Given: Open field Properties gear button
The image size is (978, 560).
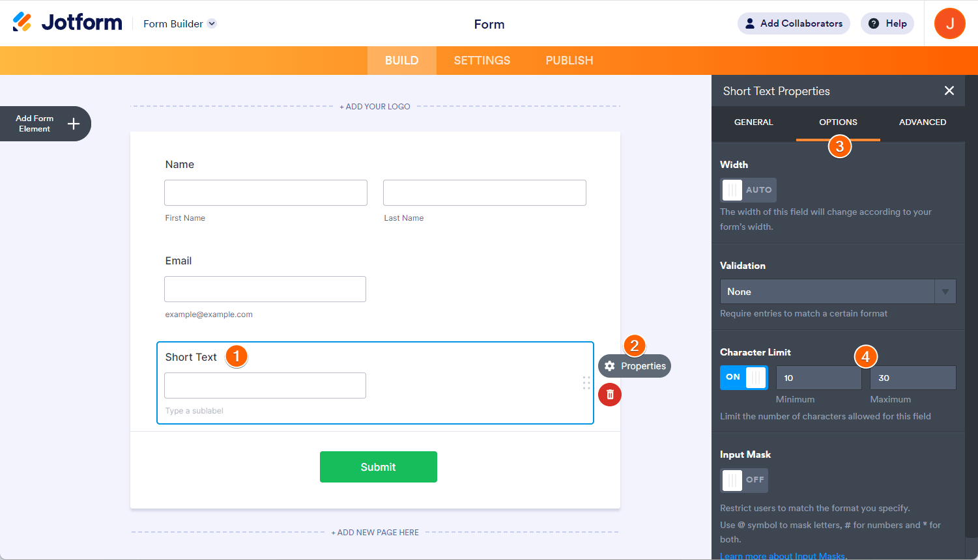Looking at the screenshot, I should tap(635, 366).
